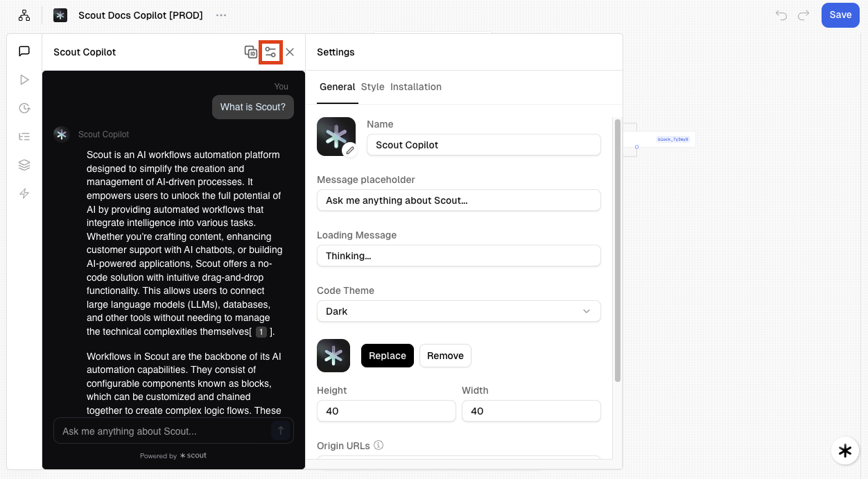Image resolution: width=868 pixels, height=479 pixels.
Task: Click the citation marker in Scout's answer
Action: pos(261,332)
